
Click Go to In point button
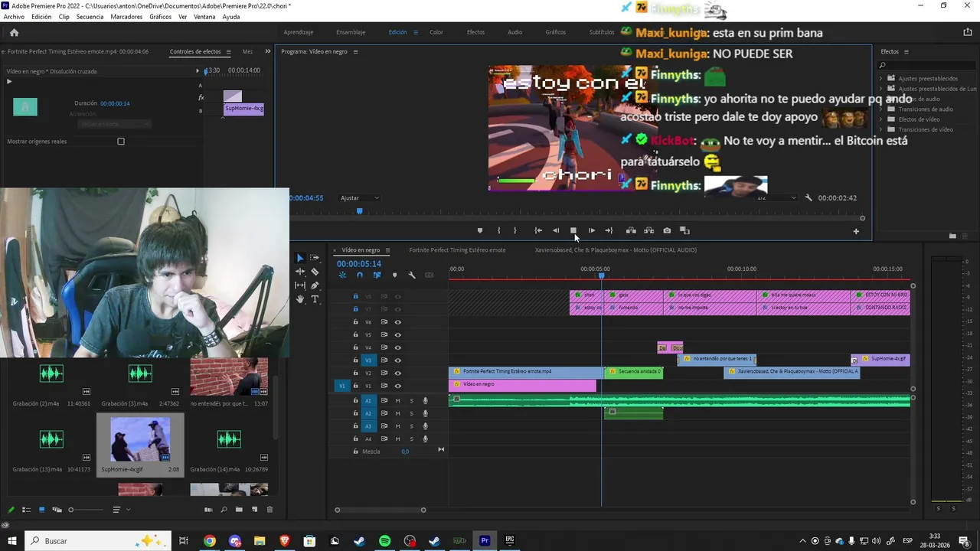click(538, 230)
